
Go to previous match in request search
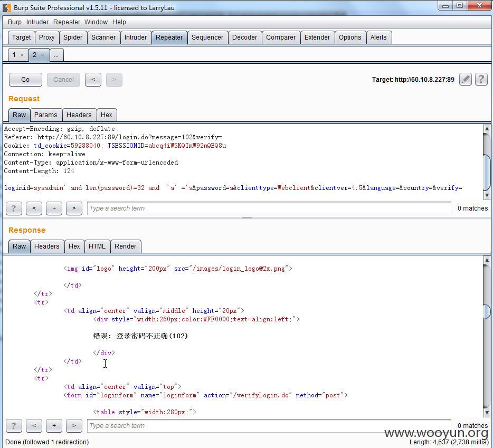[x=34, y=208]
